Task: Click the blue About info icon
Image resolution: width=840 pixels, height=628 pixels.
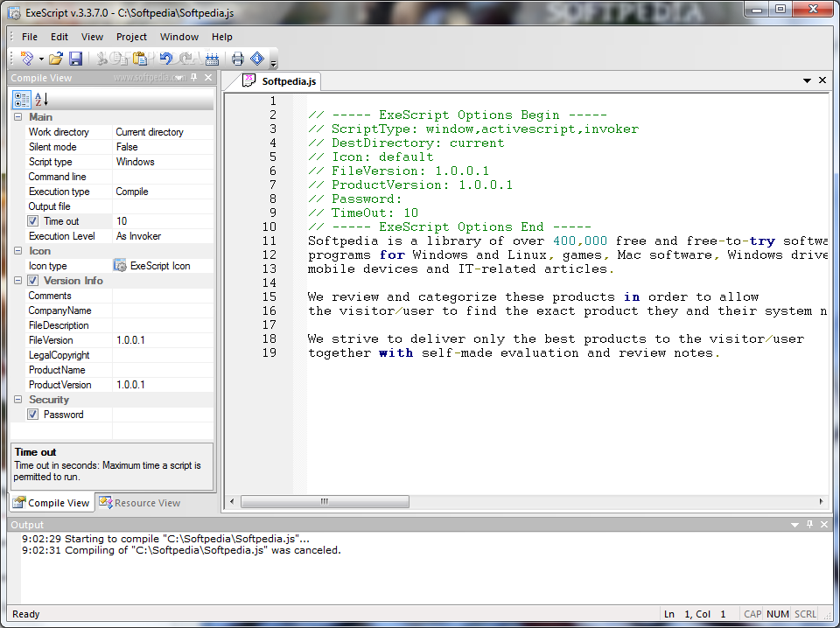Action: click(x=257, y=59)
